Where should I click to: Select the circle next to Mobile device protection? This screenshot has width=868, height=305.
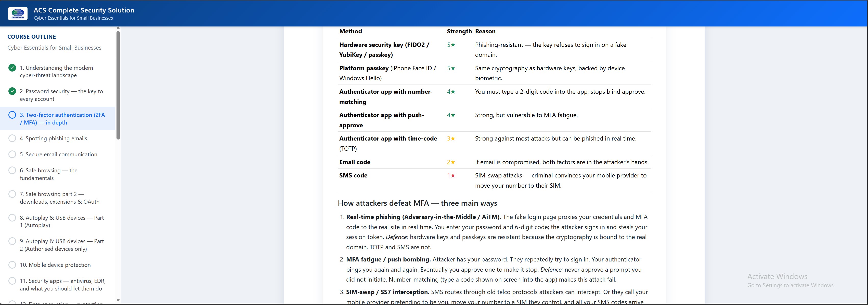click(x=12, y=265)
